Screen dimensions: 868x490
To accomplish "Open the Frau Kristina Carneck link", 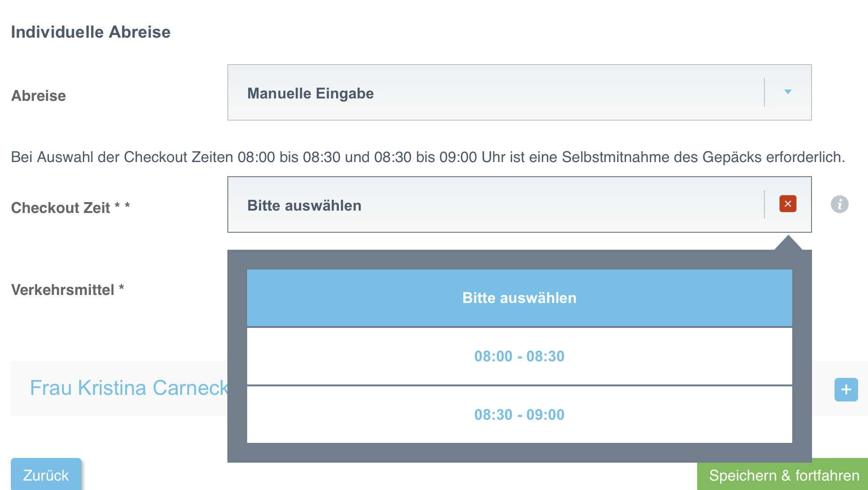I will 129,388.
